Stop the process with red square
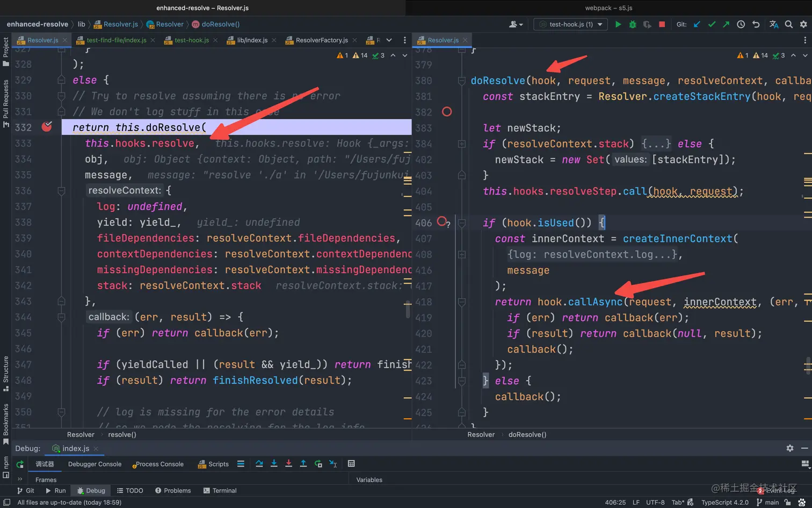The width and height of the screenshot is (812, 508). [662, 24]
